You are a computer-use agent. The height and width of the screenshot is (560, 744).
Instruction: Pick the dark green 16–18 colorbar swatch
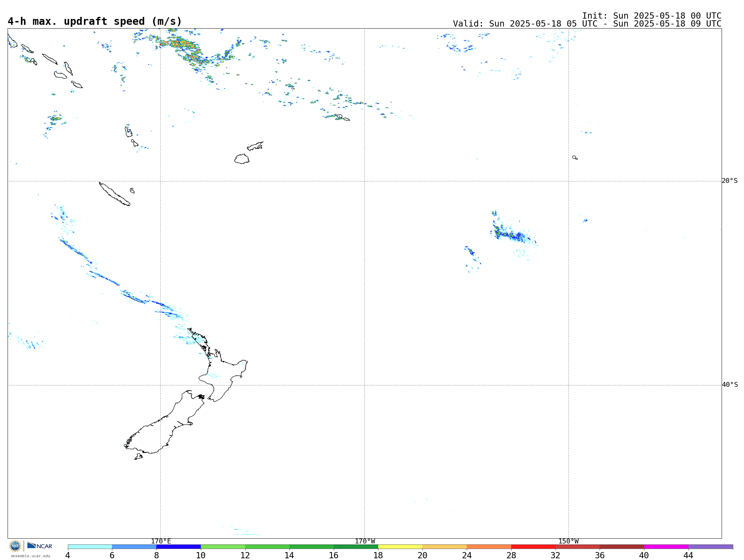356,547
